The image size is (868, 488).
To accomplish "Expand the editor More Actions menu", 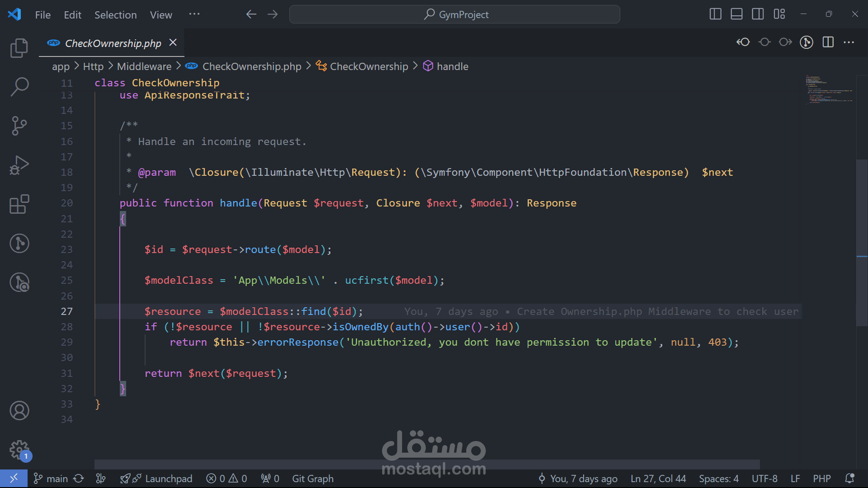I will pyautogui.click(x=849, y=42).
